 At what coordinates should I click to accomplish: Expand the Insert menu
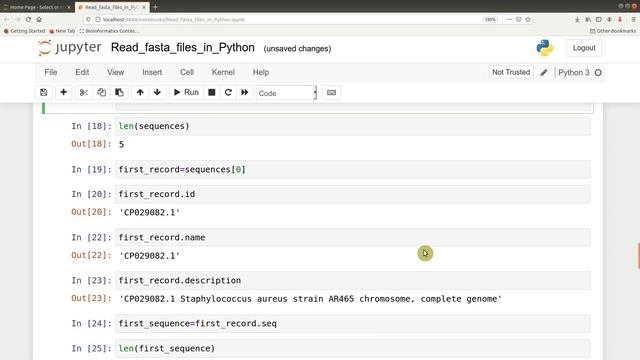point(152,72)
